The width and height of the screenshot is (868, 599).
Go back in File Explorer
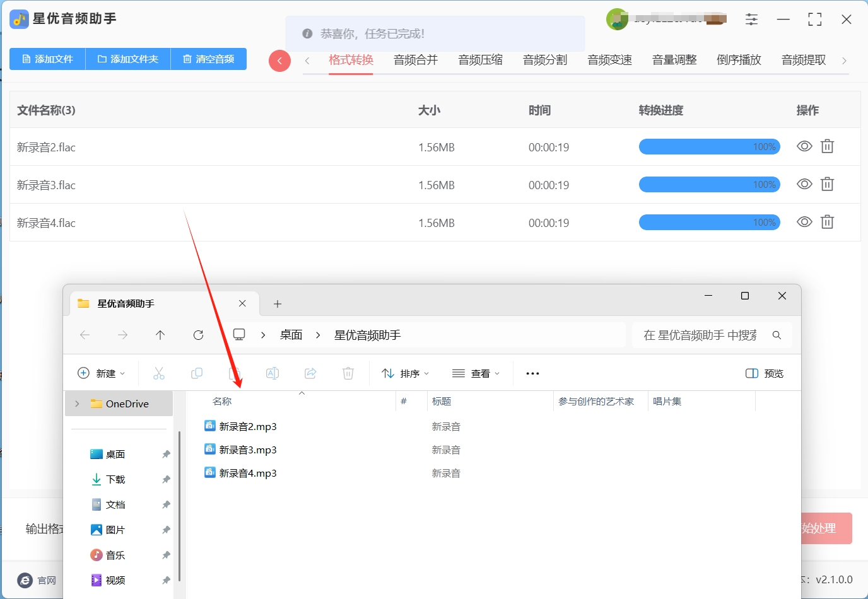(85, 335)
